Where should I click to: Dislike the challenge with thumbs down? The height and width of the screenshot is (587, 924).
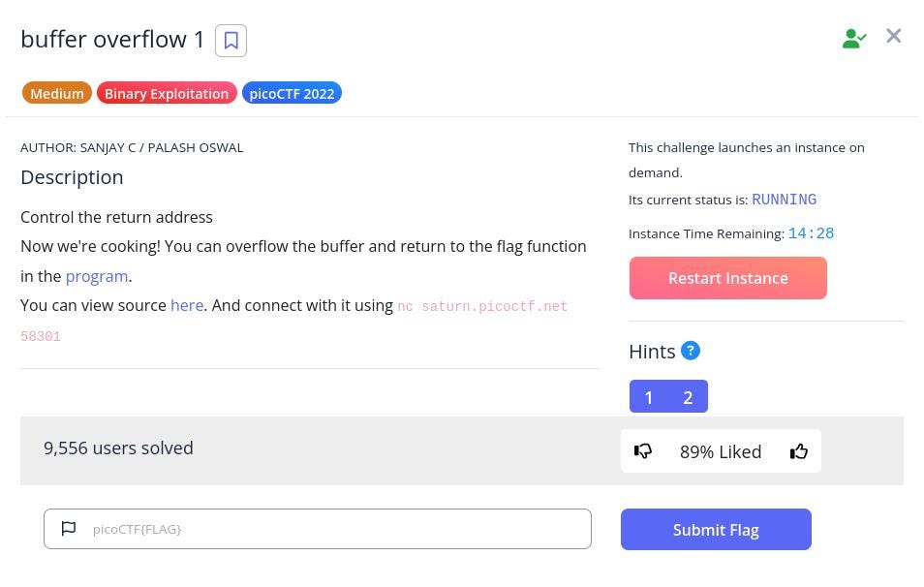(x=643, y=451)
